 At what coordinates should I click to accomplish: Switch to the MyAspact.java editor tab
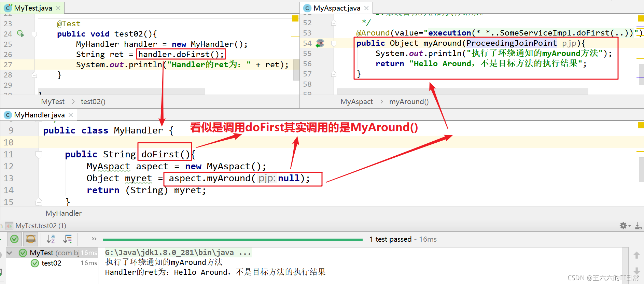pos(337,8)
